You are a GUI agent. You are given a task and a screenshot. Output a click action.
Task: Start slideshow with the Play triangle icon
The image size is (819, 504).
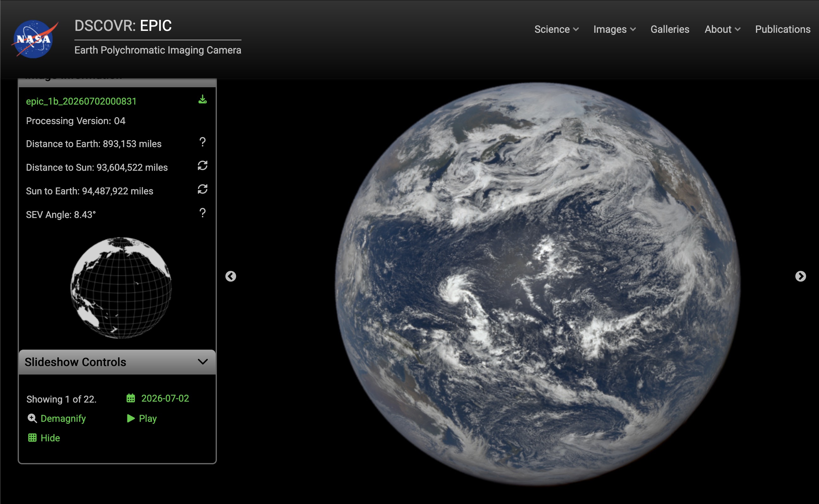click(x=131, y=418)
